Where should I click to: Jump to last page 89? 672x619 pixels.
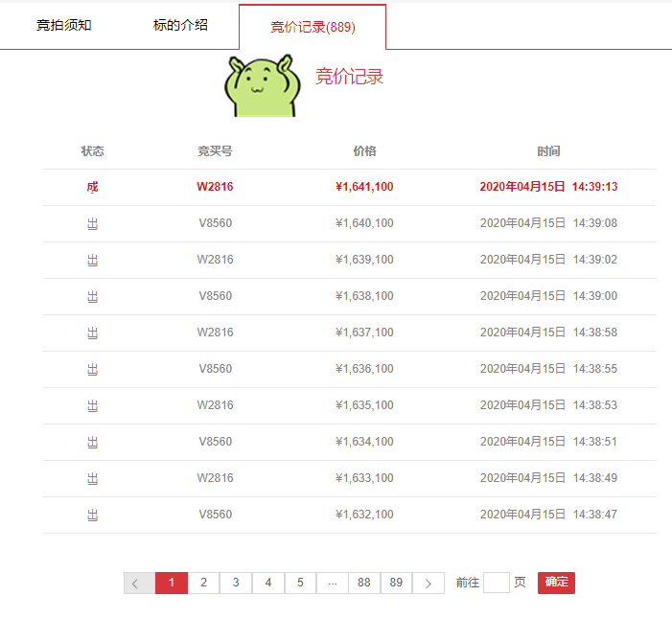pyautogui.click(x=396, y=583)
